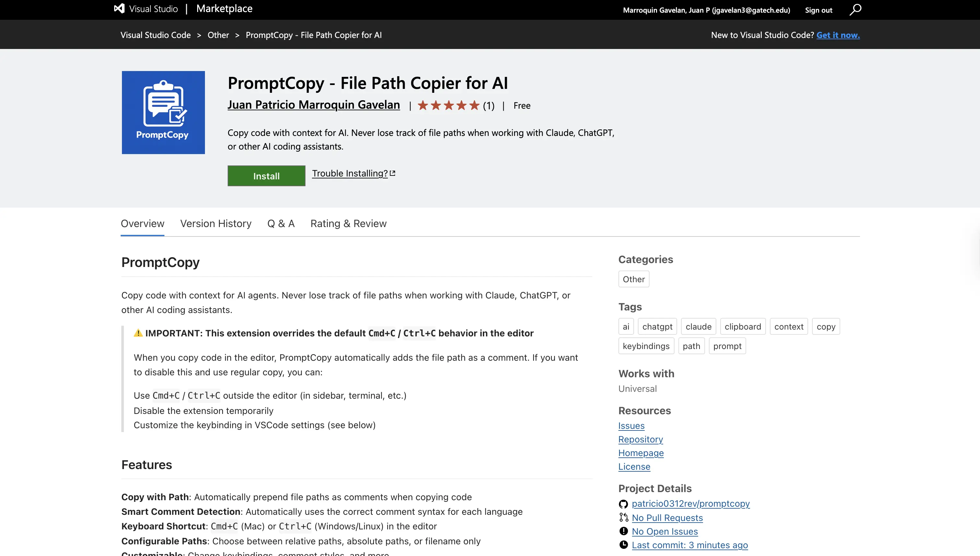Click the PromptCopy extension logo
This screenshot has height=556, width=980.
(163, 113)
